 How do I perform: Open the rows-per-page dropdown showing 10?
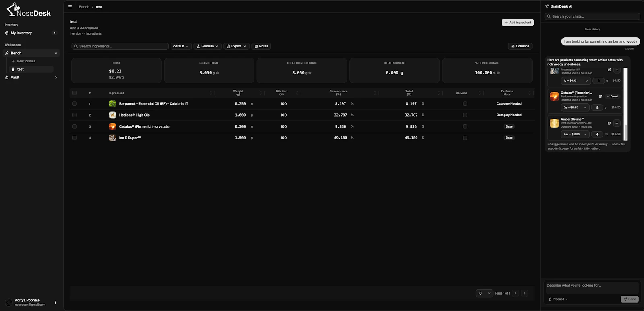pos(484,293)
